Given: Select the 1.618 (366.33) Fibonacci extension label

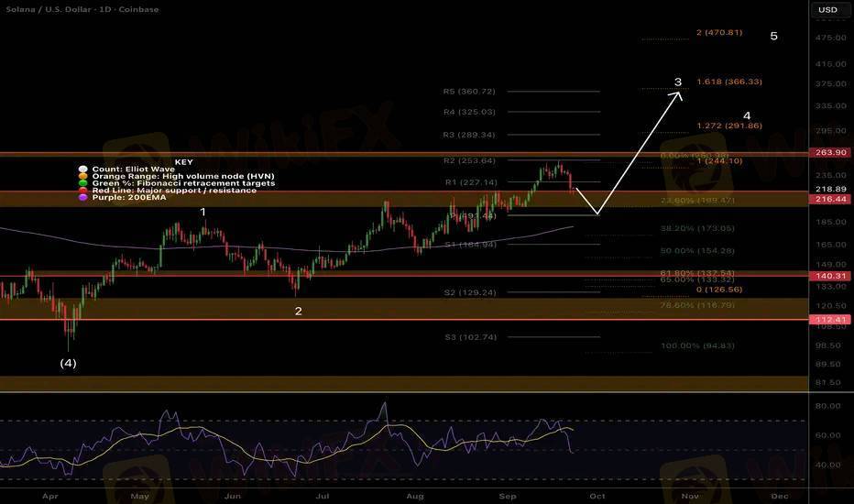Looking at the screenshot, I should tap(729, 82).
